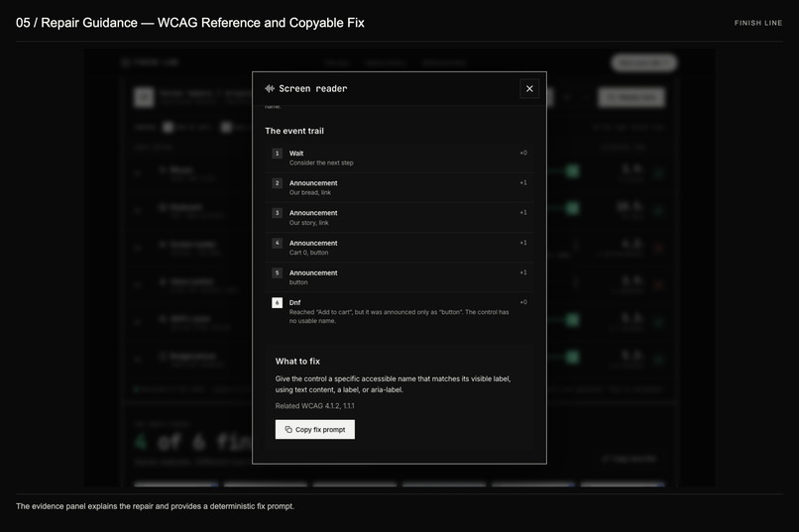Screen dimensions: 799x532
Task: Click the evidence panel caption text
Action: click(x=155, y=506)
